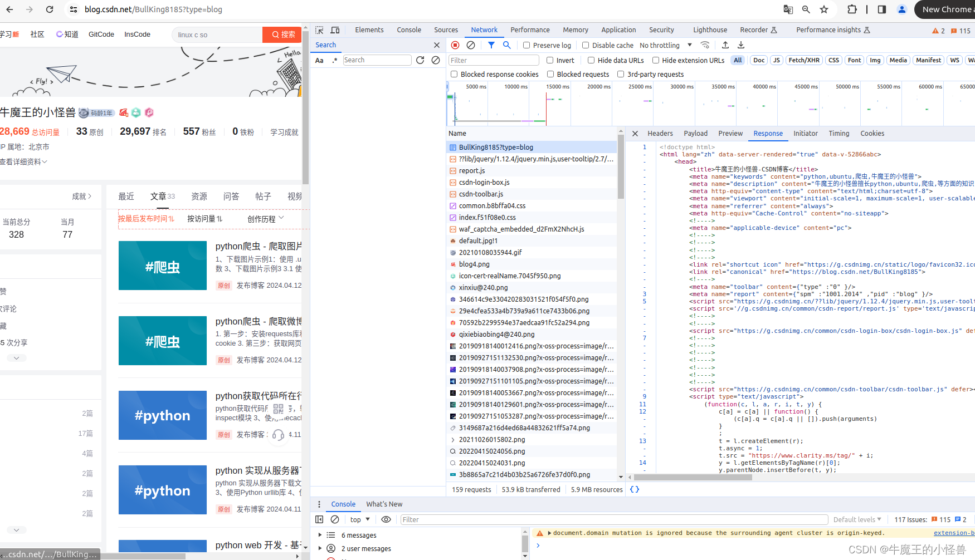Click the network search magnifier icon
This screenshot has width=975, height=560.
[507, 45]
